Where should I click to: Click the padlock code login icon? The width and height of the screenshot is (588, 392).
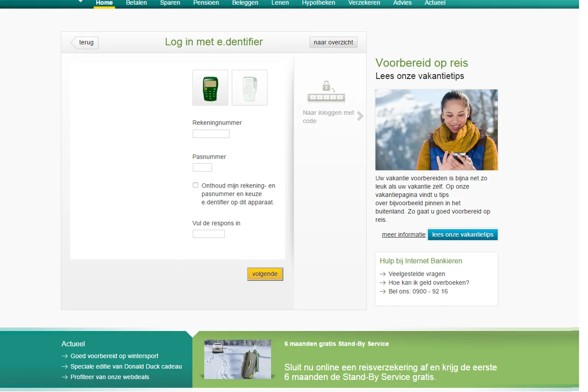pos(326,92)
